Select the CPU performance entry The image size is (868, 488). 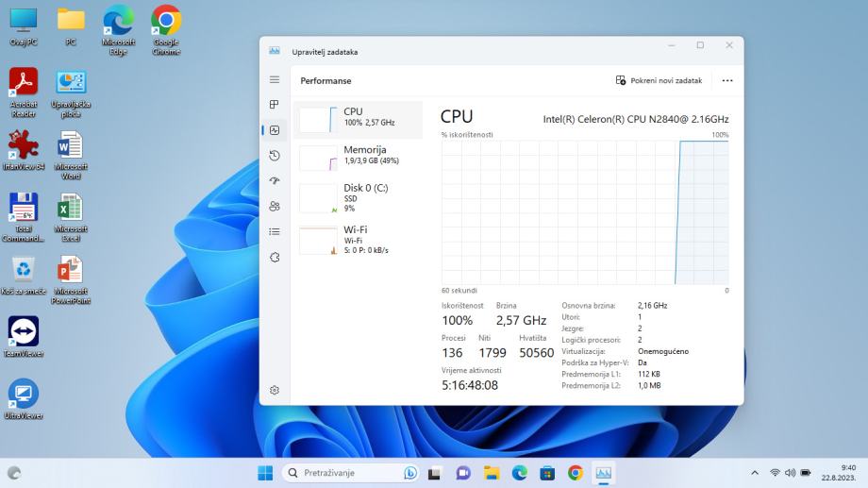pos(359,118)
